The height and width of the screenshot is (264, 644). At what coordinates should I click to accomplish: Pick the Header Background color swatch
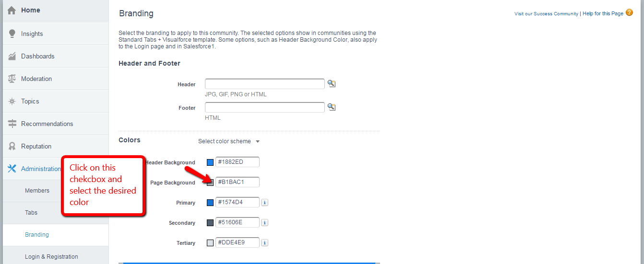[210, 162]
